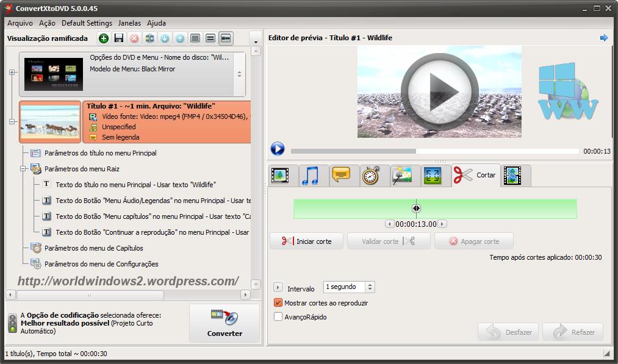This screenshot has height=364, width=618.
Task: Enable the AvançoRápido checkbox
Action: point(278,316)
